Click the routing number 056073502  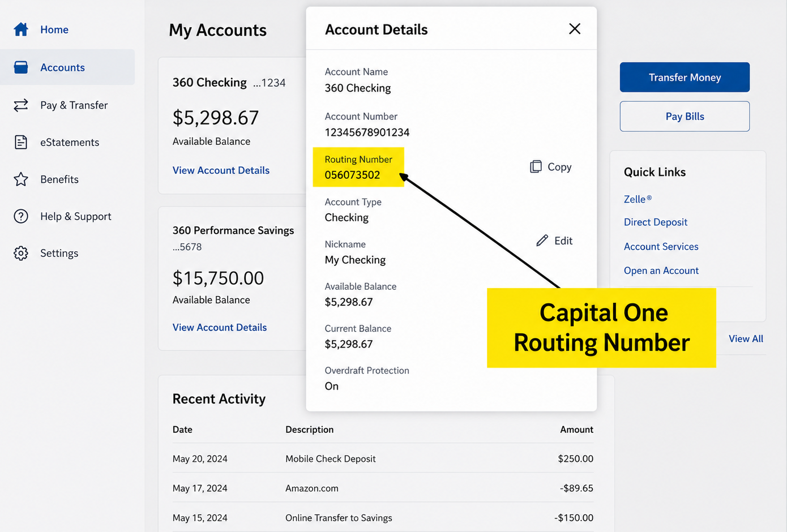(x=352, y=175)
